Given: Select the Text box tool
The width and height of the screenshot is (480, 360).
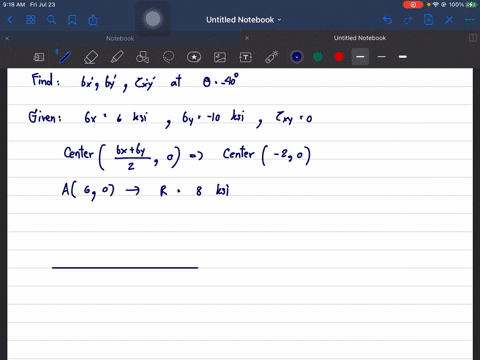Looking at the screenshot, I should [x=246, y=57].
